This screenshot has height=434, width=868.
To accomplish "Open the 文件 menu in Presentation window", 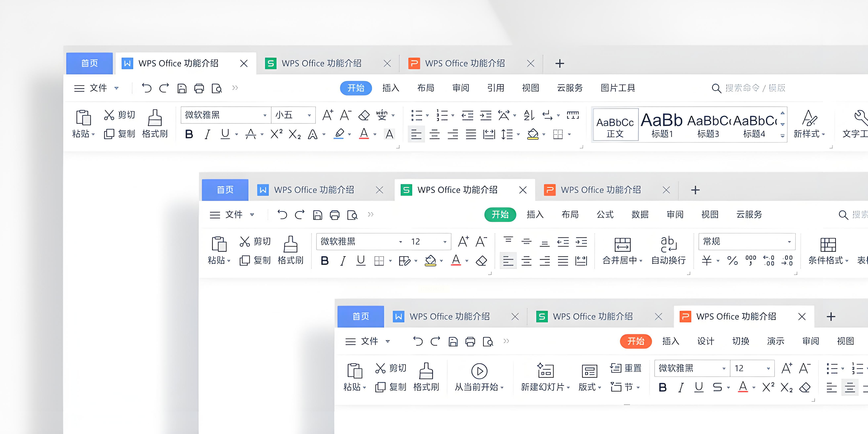I will tap(369, 341).
